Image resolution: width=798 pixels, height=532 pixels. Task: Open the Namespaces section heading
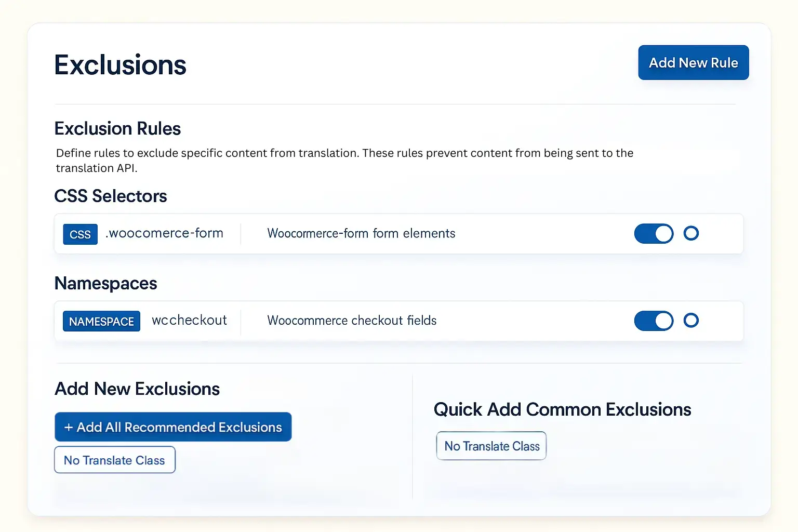[105, 284]
